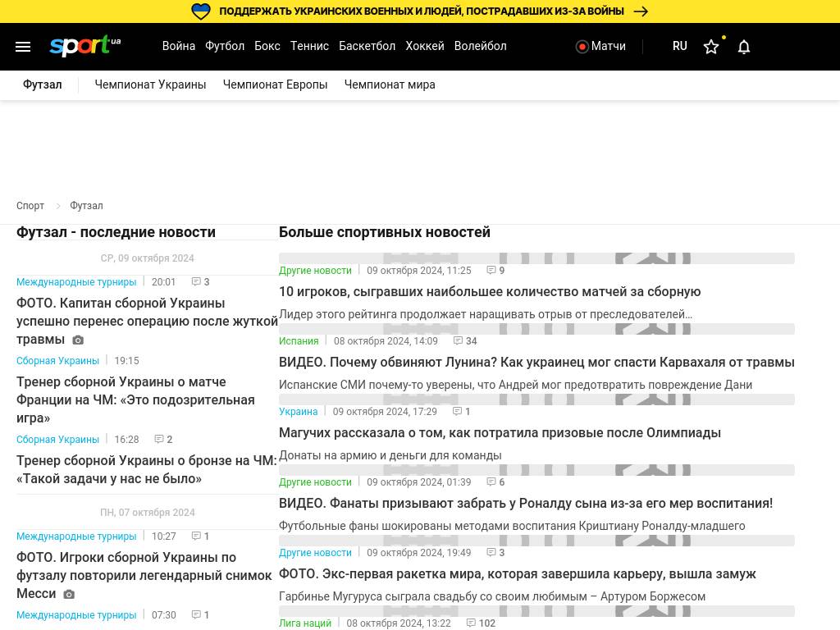840x630 pixels.
Task: Click the Sport.ua logo
Action: pos(84,46)
